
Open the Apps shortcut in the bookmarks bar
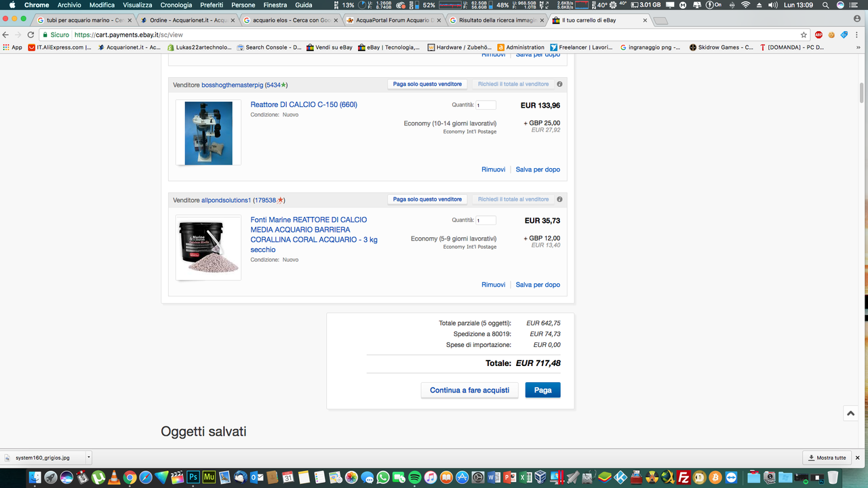click(x=12, y=47)
